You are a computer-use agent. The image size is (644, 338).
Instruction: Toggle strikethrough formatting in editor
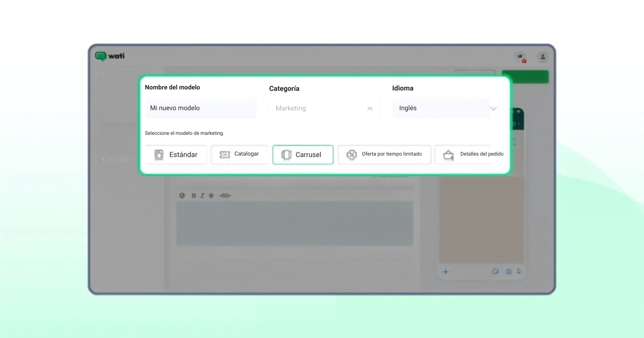[211, 196]
